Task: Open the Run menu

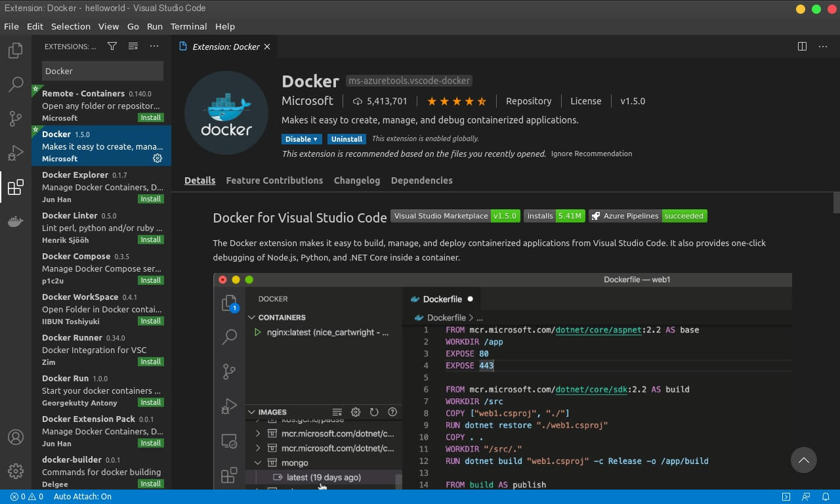Action: [x=155, y=26]
